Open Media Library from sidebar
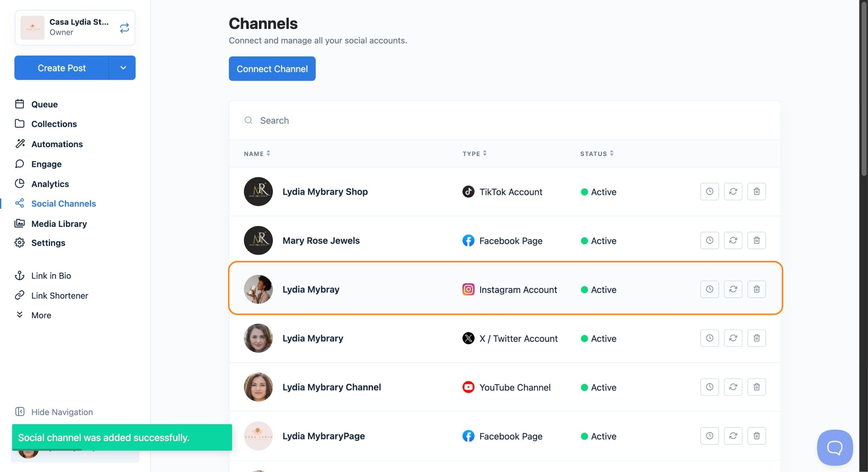 pyautogui.click(x=58, y=223)
